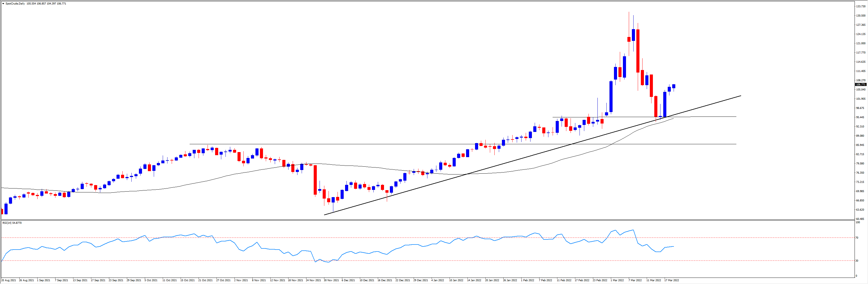Click the 20 Aug 2021 date label
The height and width of the screenshot is (284, 868).
tap(8, 280)
